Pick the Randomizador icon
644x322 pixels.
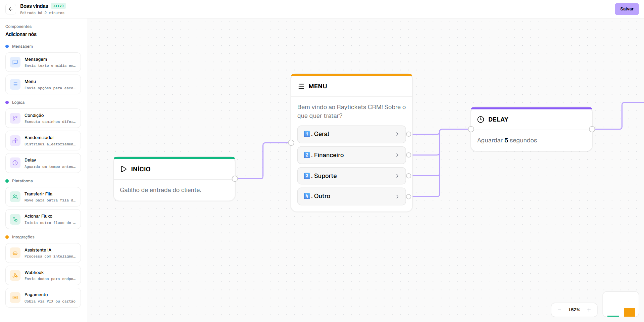pyautogui.click(x=15, y=141)
